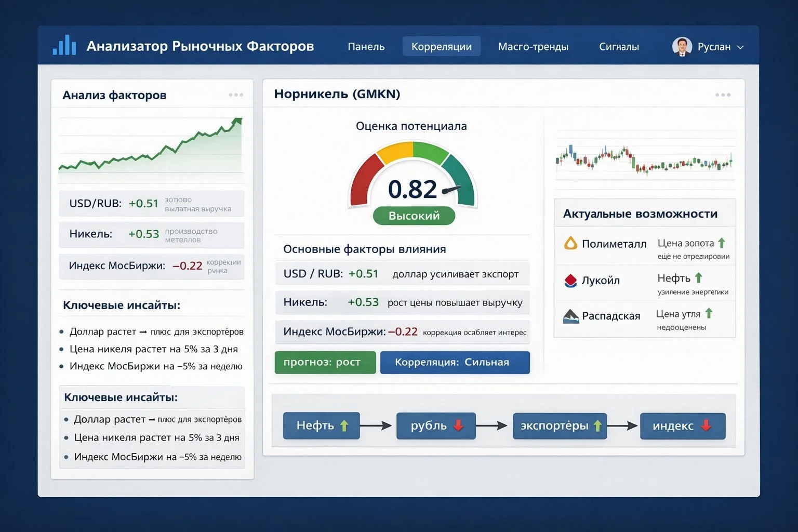Viewport: 798px width, 532px height.
Task: Click the Основные факторы влияния heading
Action: [x=365, y=249]
